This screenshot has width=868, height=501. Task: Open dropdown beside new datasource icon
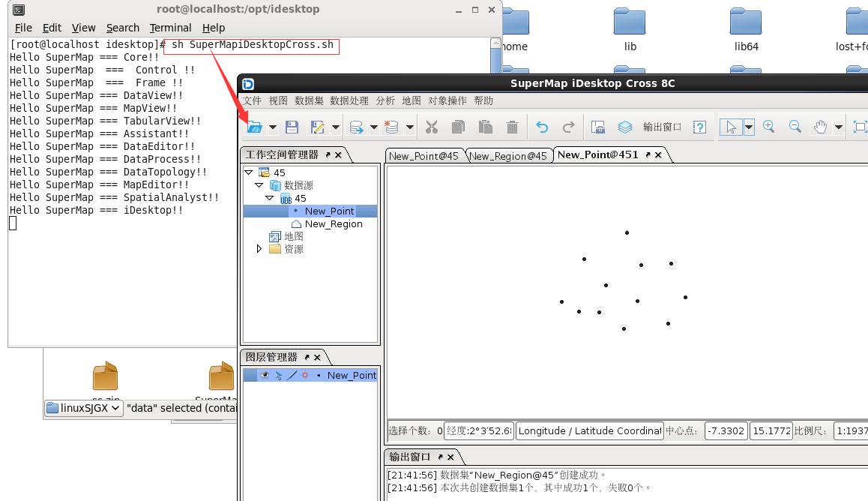[410, 127]
